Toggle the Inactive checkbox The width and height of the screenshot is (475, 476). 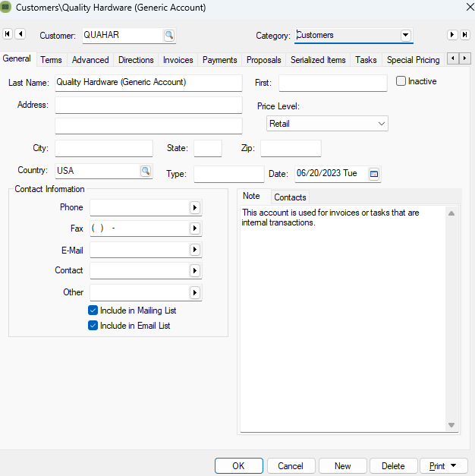tap(401, 81)
